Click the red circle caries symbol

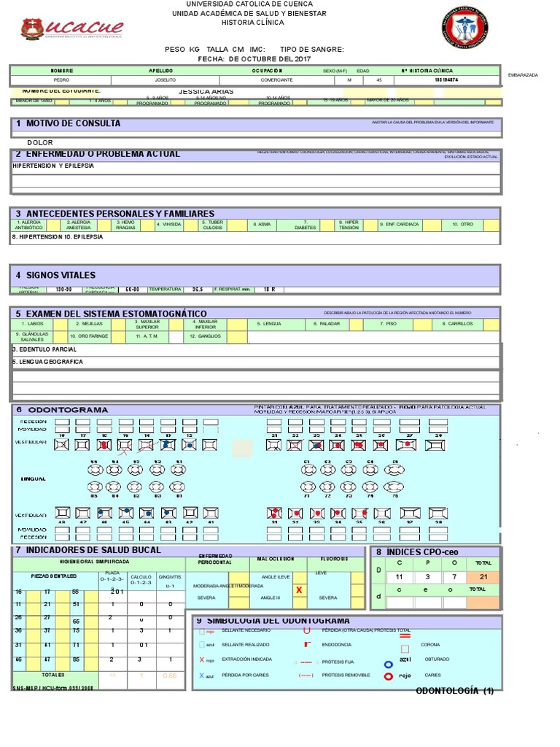point(389,676)
